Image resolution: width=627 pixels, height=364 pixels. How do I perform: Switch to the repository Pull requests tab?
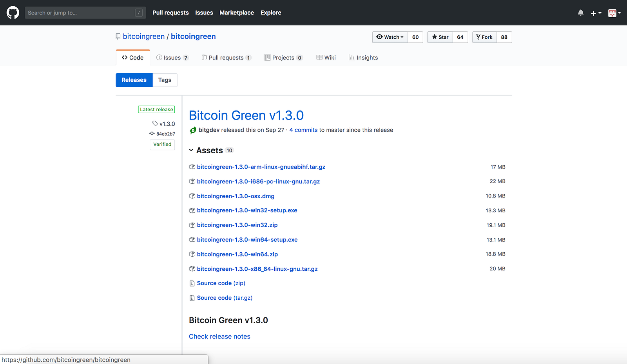coord(227,58)
